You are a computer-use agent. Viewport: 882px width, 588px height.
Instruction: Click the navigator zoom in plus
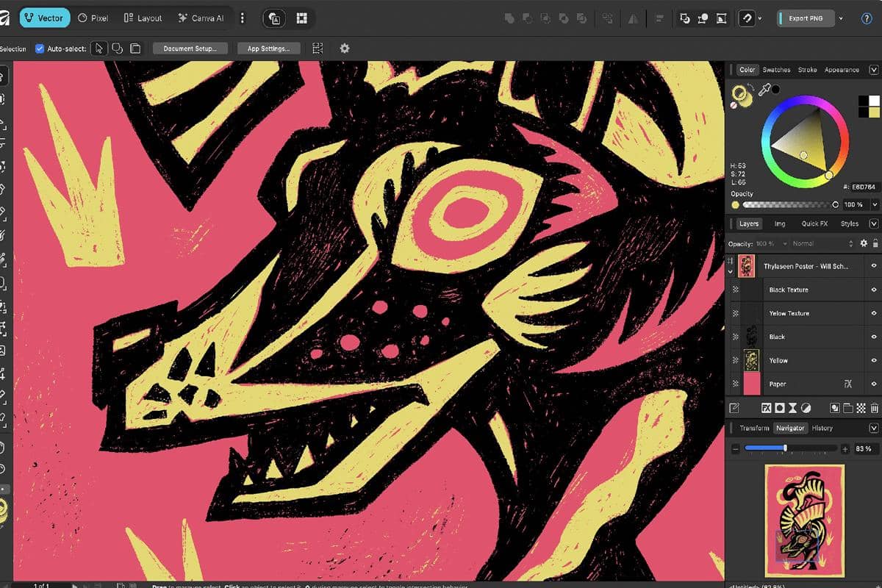tap(845, 448)
